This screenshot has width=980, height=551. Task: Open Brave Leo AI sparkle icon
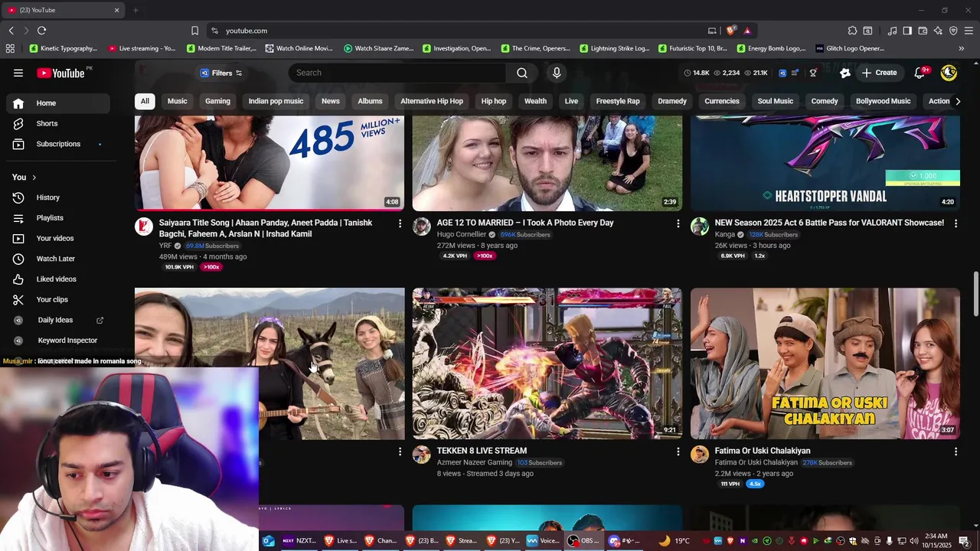click(x=938, y=31)
